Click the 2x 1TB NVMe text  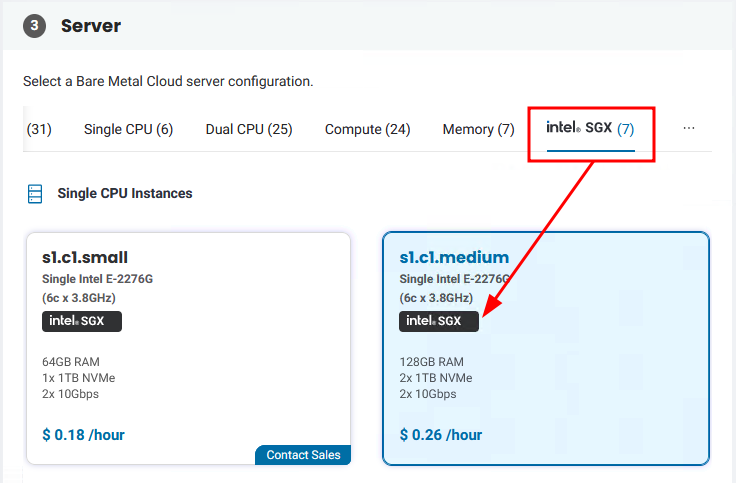pos(436,378)
